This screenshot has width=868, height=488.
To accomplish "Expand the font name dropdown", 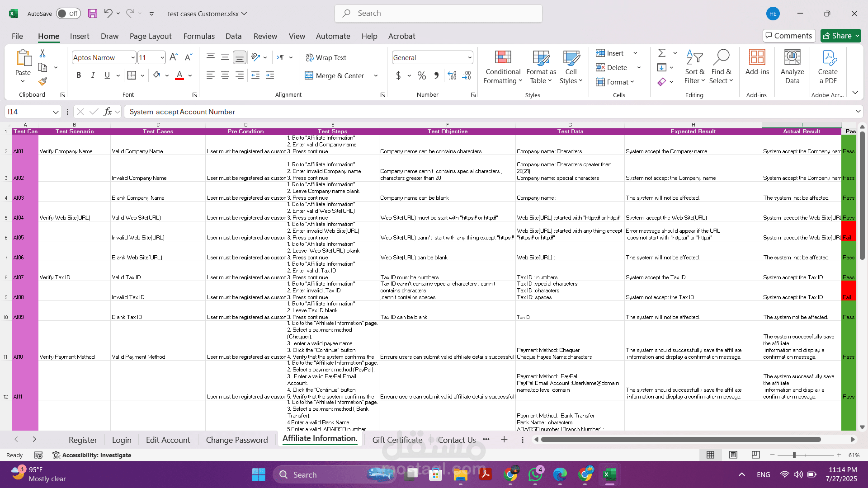I will pos(133,57).
